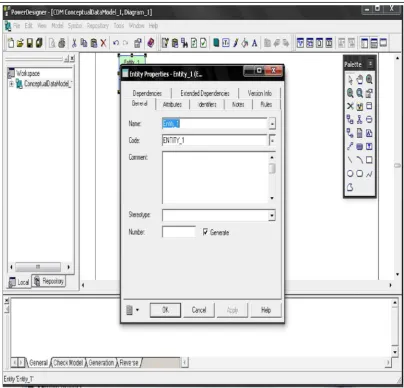This screenshot has width=404, height=388.
Task: Switch to the Repository browser tab
Action: coord(49,281)
